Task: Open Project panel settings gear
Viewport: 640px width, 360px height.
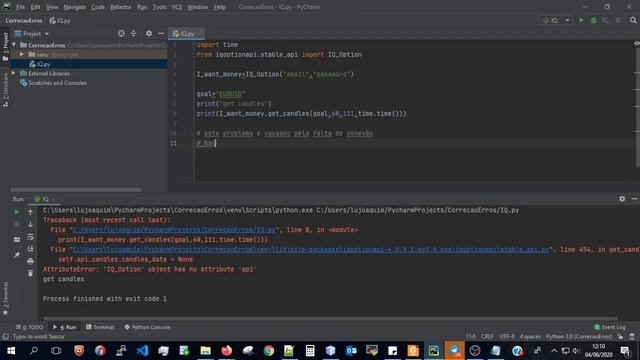Action: 149,33
